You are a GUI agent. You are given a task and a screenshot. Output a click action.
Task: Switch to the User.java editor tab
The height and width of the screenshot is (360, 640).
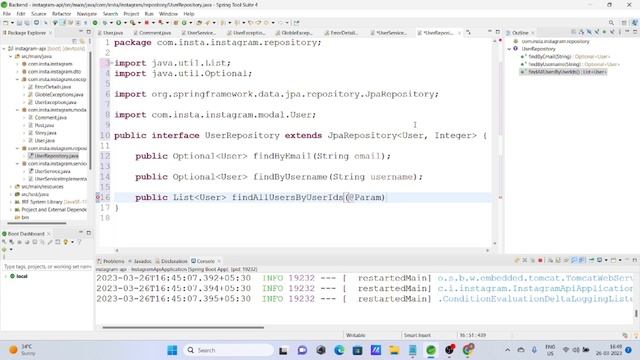click(x=111, y=32)
